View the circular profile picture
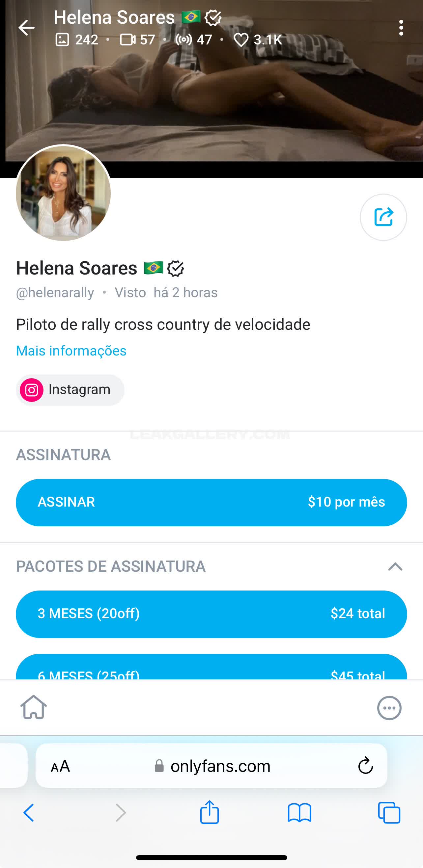This screenshot has height=868, width=423. (63, 193)
